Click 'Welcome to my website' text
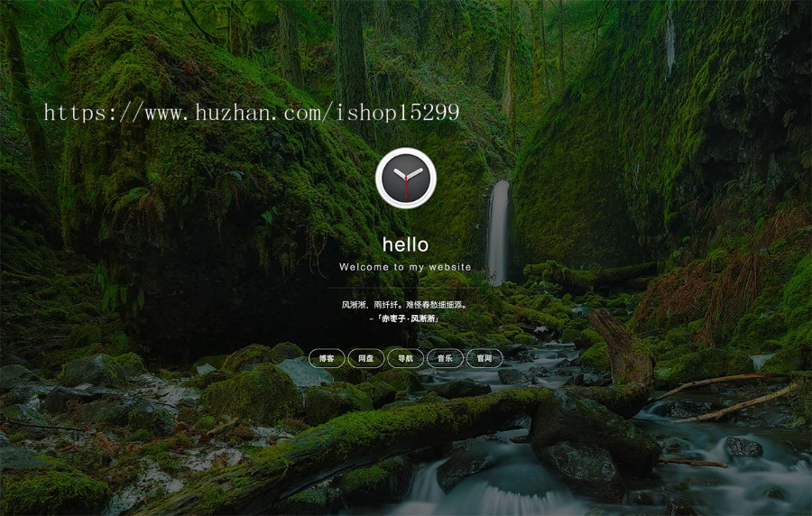The width and height of the screenshot is (812, 516). tap(405, 267)
